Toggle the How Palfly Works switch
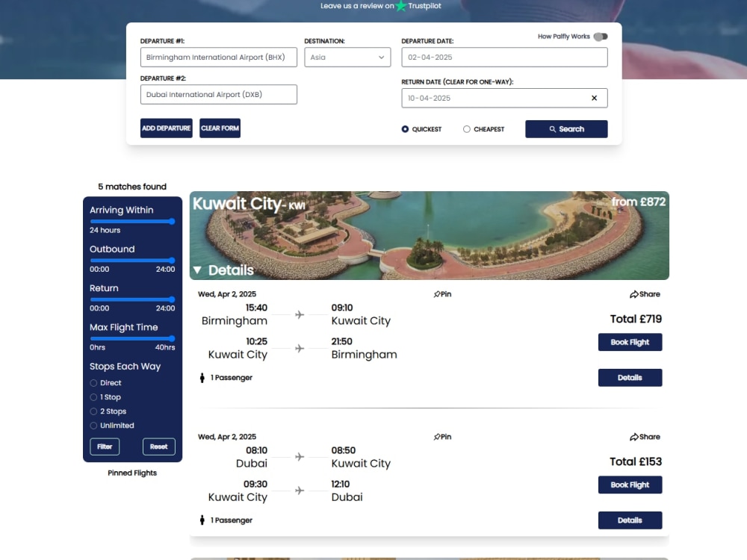Screen dimensions: 747x560 [601, 37]
